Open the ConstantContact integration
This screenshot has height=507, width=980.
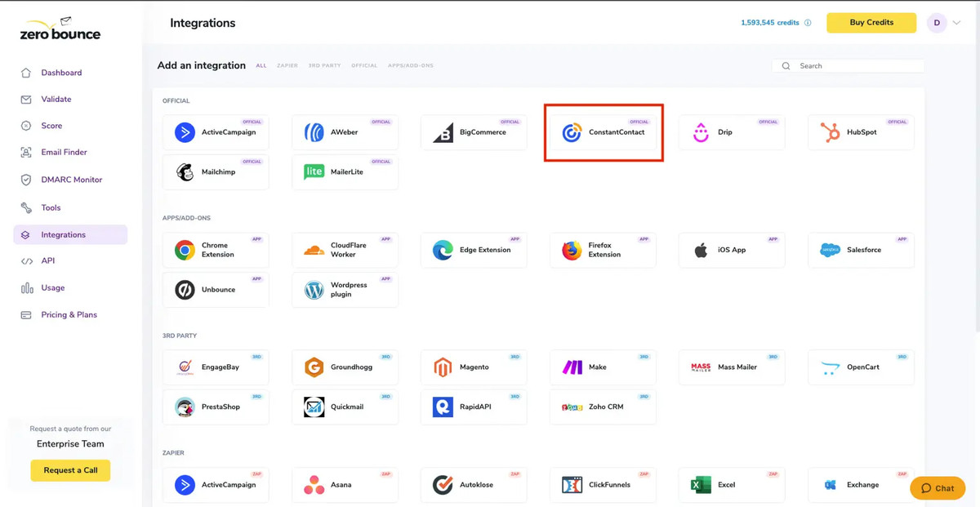[x=603, y=131]
